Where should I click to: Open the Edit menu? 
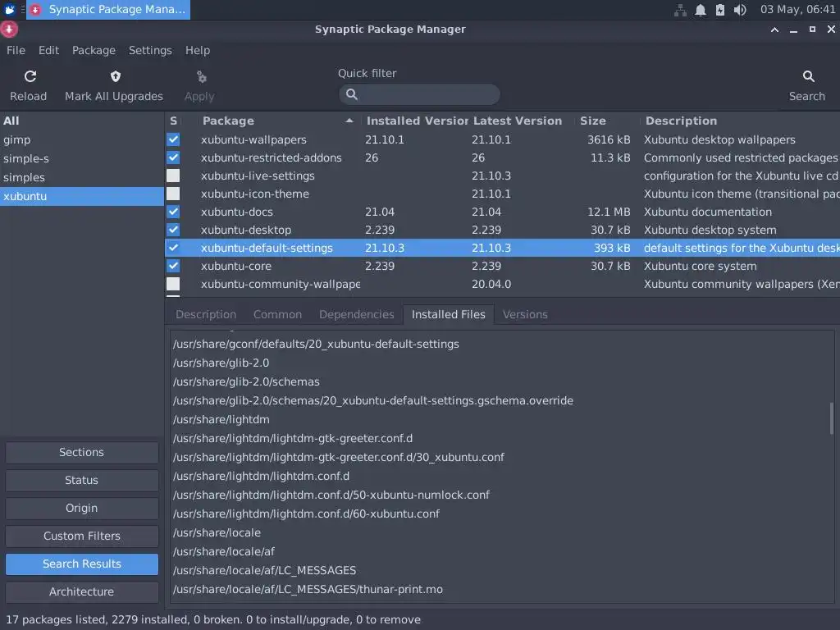[x=48, y=50]
